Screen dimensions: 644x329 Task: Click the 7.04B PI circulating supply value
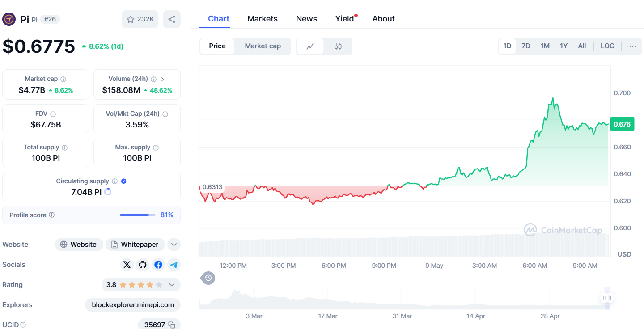pos(86,192)
